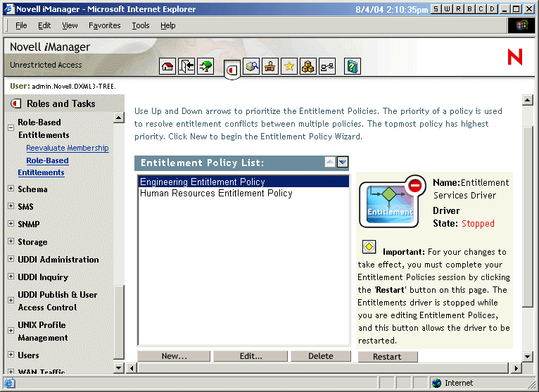This screenshot has height=392, width=539.
Task: Expand UDDI Publish & User Access Control
Action: [x=11, y=301]
